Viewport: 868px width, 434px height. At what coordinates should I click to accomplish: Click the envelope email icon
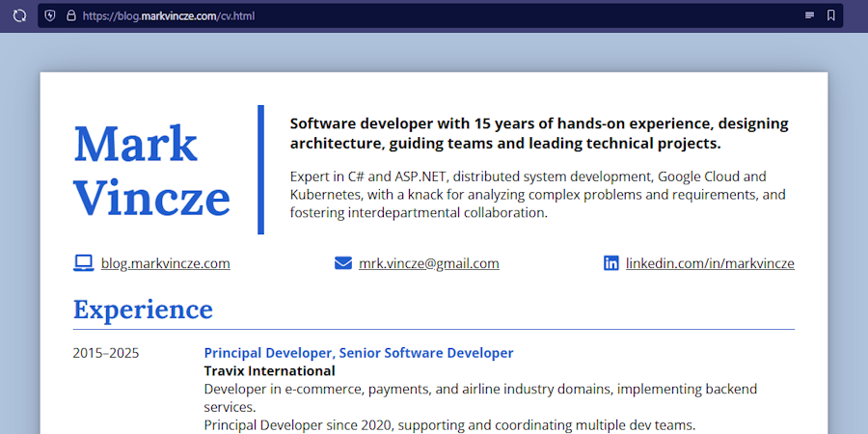pos(343,263)
